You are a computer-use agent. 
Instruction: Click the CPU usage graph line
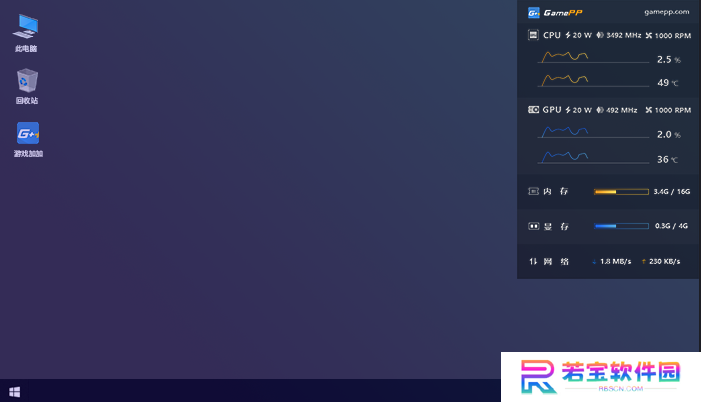(565, 56)
